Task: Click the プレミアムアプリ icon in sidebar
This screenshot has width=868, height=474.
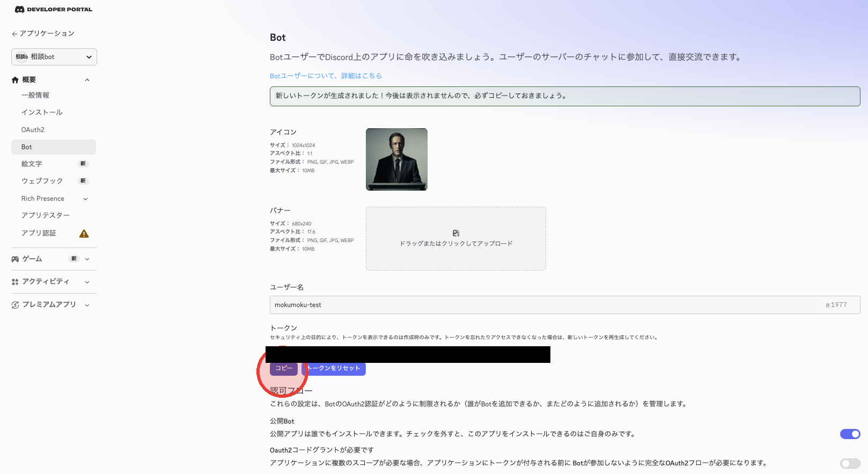Action: (15, 305)
